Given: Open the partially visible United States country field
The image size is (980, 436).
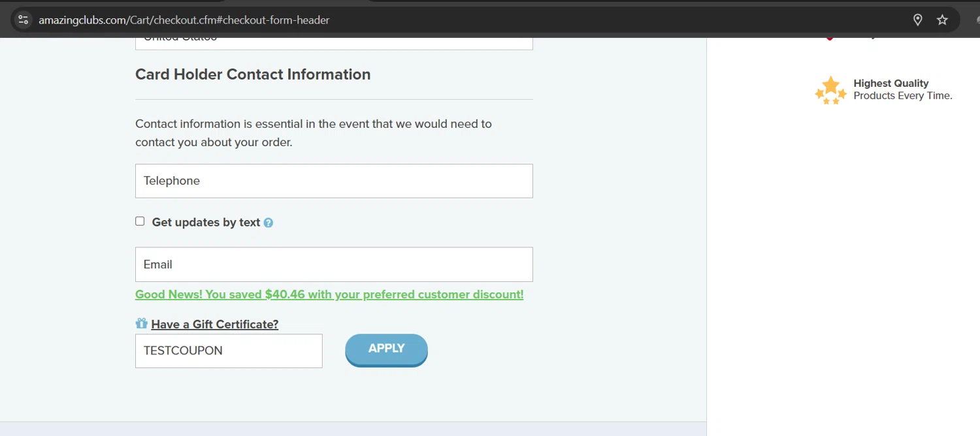Looking at the screenshot, I should click(334, 42).
